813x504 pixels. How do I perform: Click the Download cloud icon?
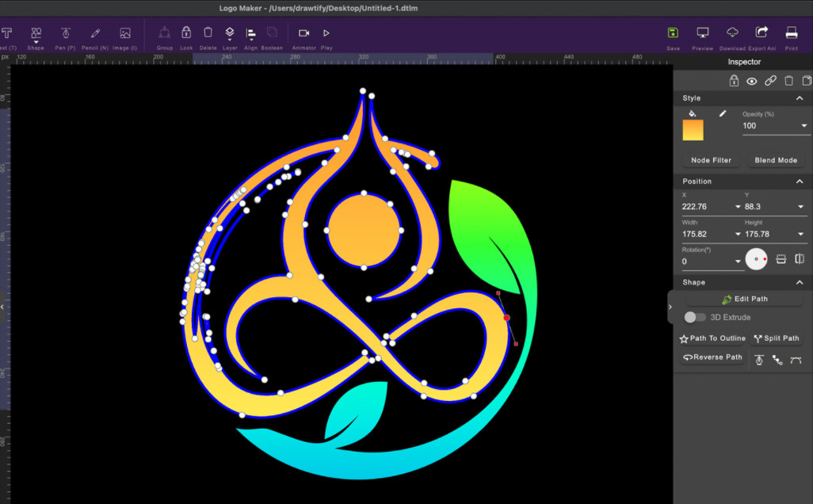click(732, 32)
